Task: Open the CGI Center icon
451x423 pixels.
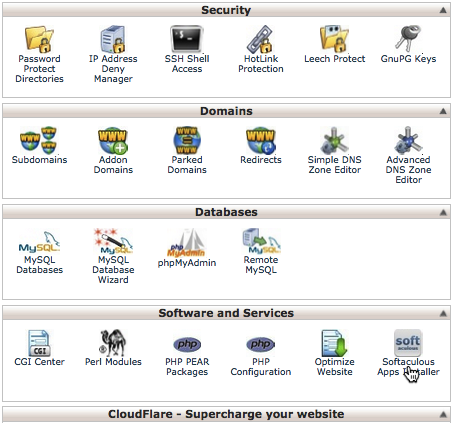Action: click(39, 343)
